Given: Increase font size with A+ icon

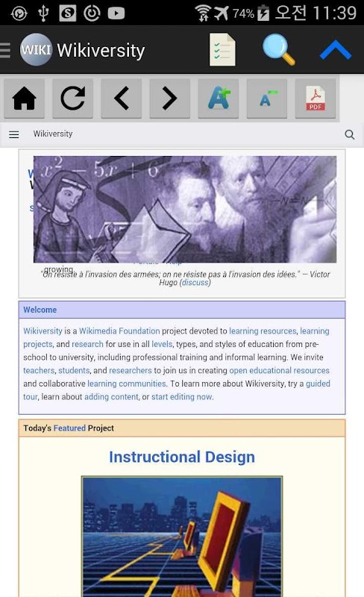Looking at the screenshot, I should [x=218, y=99].
